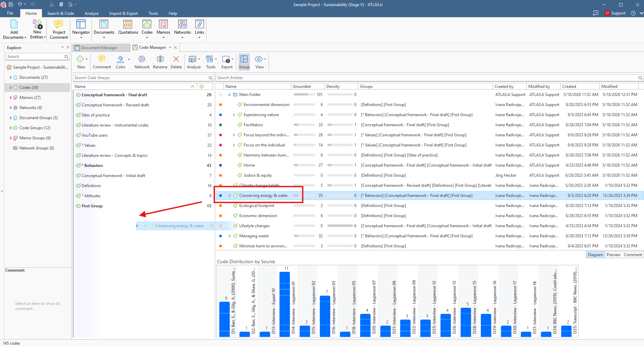The width and height of the screenshot is (644, 347).
Task: Open the Search & Code ribbon tab
Action: tap(61, 13)
